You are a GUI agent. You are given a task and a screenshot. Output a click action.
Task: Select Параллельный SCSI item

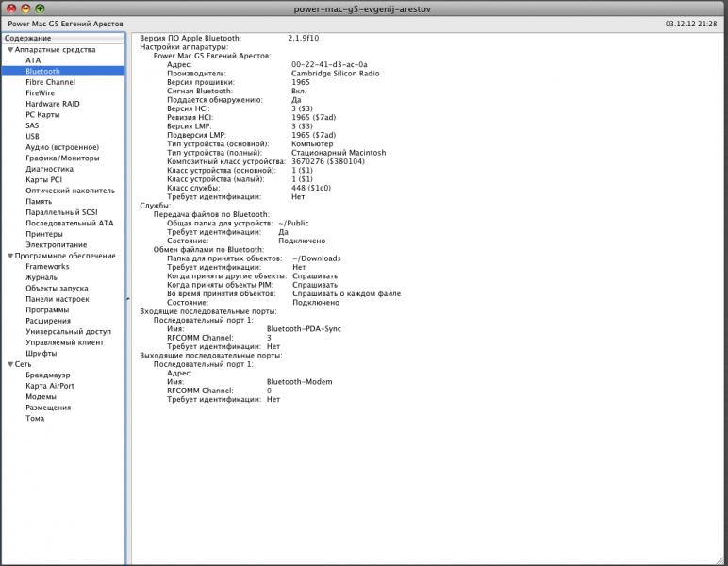[x=61, y=212]
